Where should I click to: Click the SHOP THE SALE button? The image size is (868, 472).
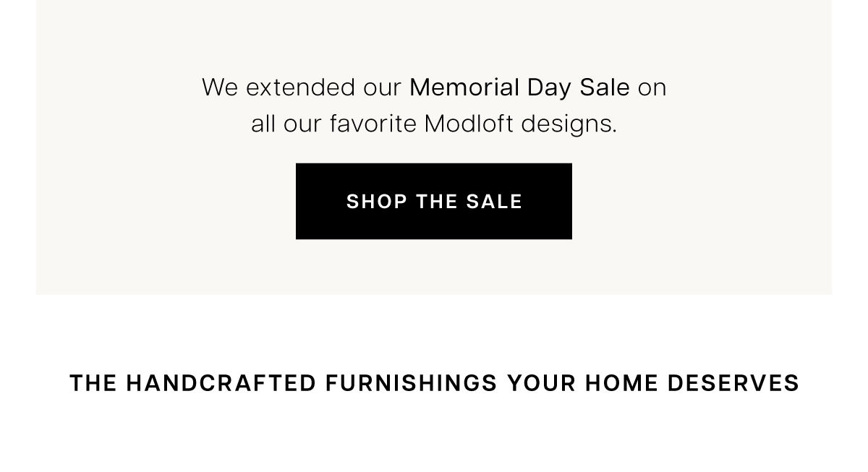click(434, 201)
